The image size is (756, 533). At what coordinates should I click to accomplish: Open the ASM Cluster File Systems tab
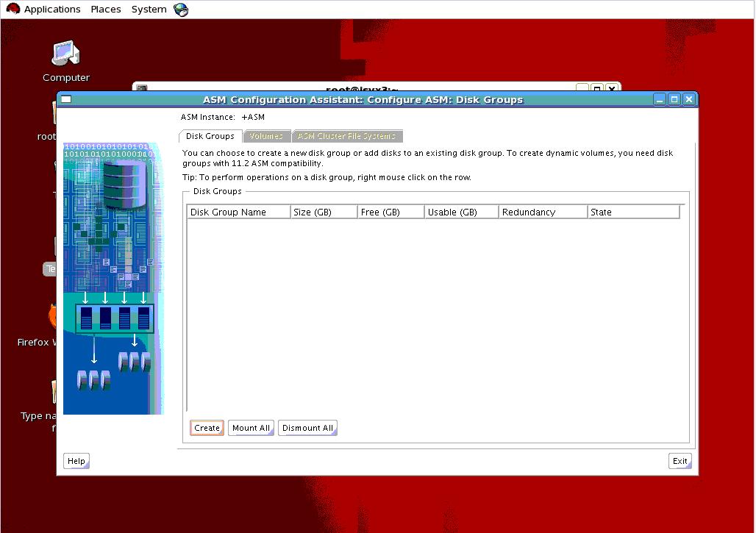[346, 137]
